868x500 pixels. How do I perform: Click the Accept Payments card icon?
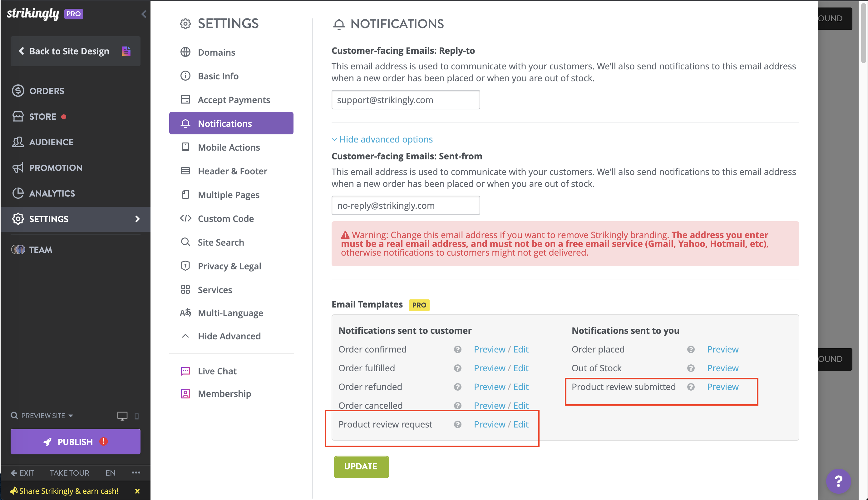coord(185,100)
